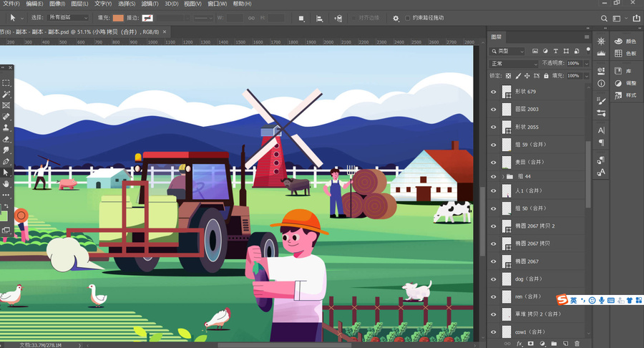Open the 库 panel
Viewport: 644px width, 348px height.
(623, 71)
